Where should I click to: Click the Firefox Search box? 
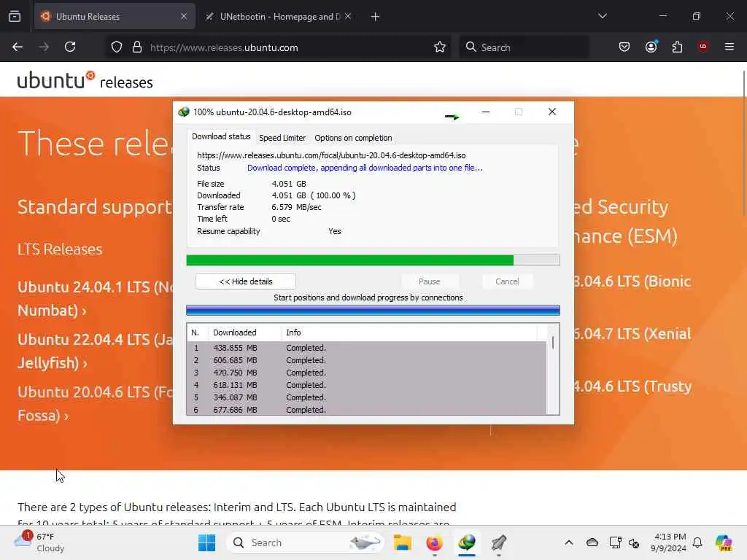pyautogui.click(x=524, y=47)
